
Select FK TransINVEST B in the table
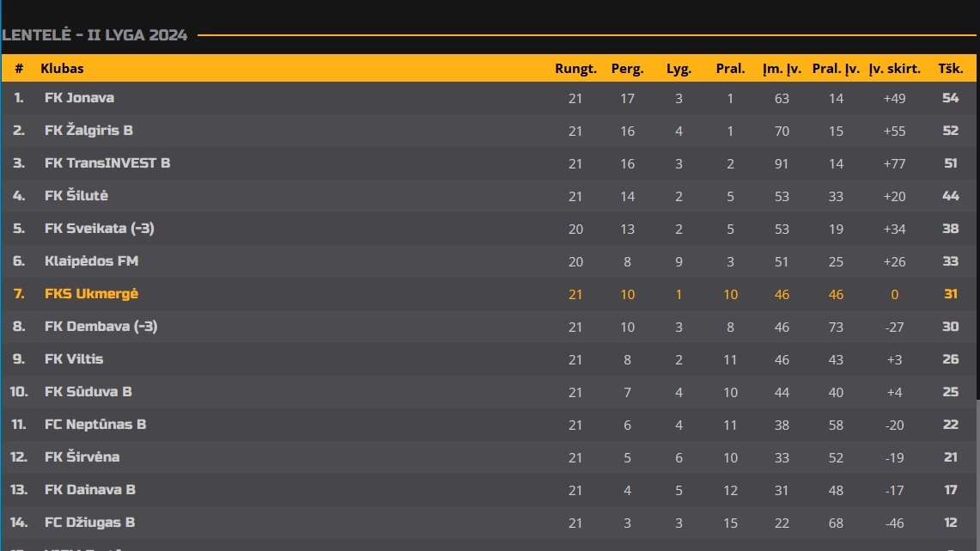[107, 162]
